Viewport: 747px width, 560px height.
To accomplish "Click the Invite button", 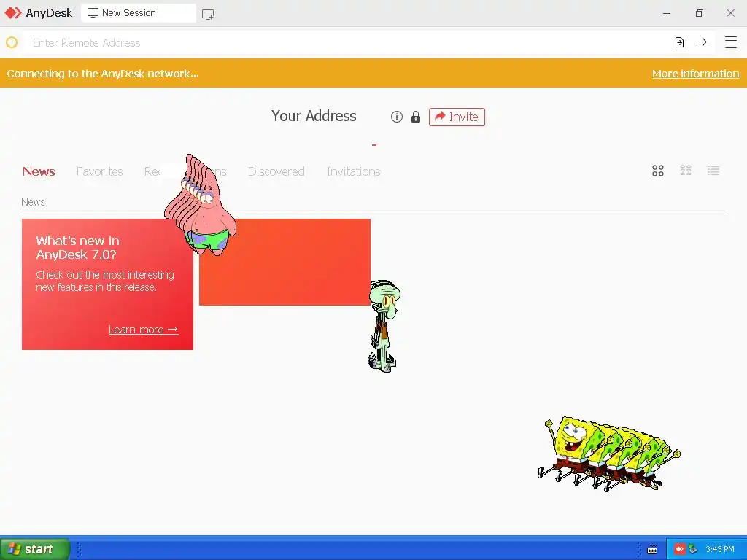I will pyautogui.click(x=457, y=117).
